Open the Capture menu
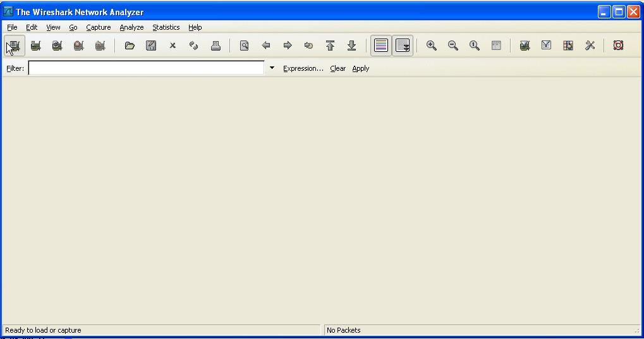Viewport: 644px width, 339px height. pyautogui.click(x=99, y=27)
